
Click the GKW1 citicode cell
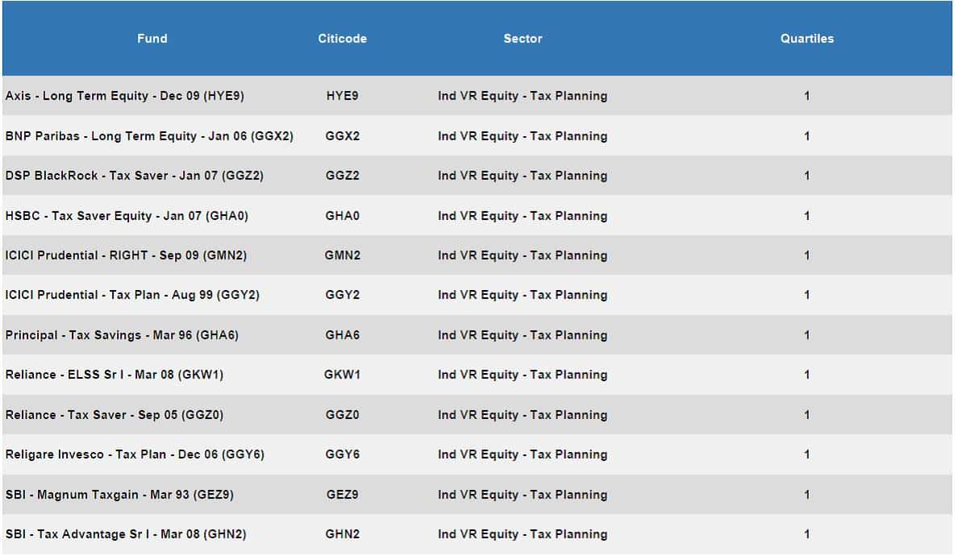[342, 375]
